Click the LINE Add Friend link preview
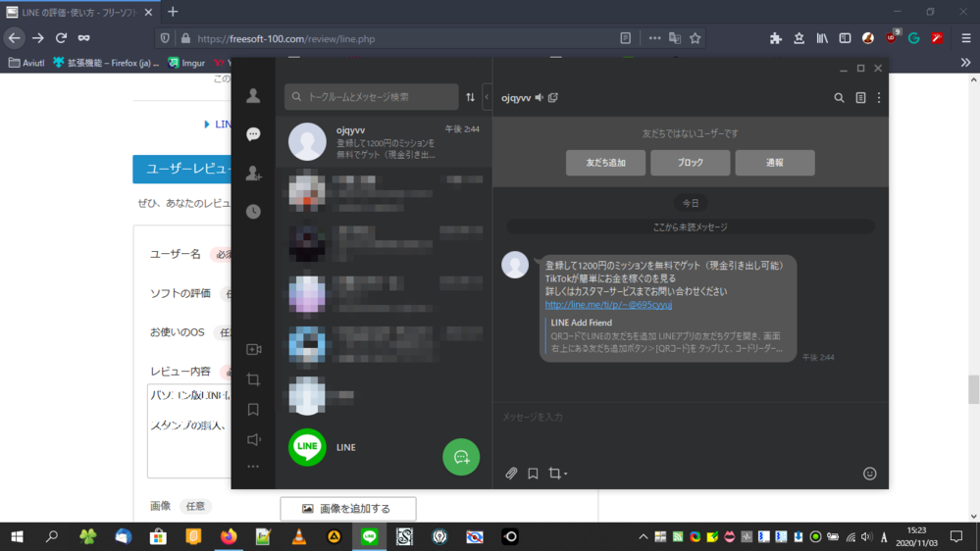 pos(665,335)
